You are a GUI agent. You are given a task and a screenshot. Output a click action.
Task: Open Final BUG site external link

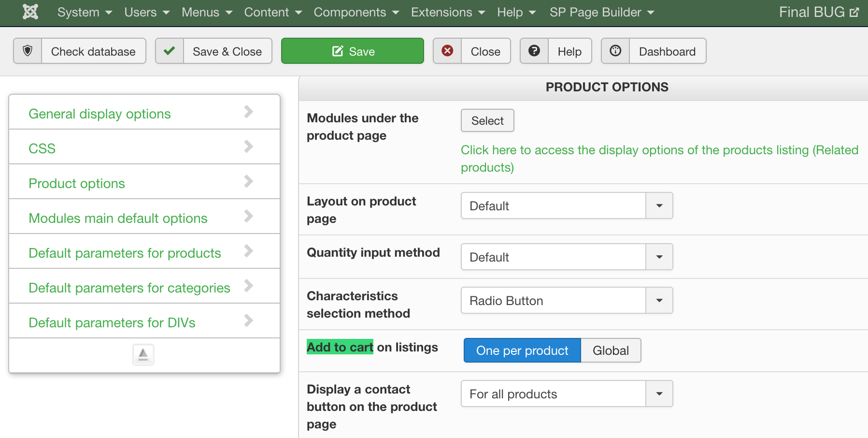coord(819,12)
